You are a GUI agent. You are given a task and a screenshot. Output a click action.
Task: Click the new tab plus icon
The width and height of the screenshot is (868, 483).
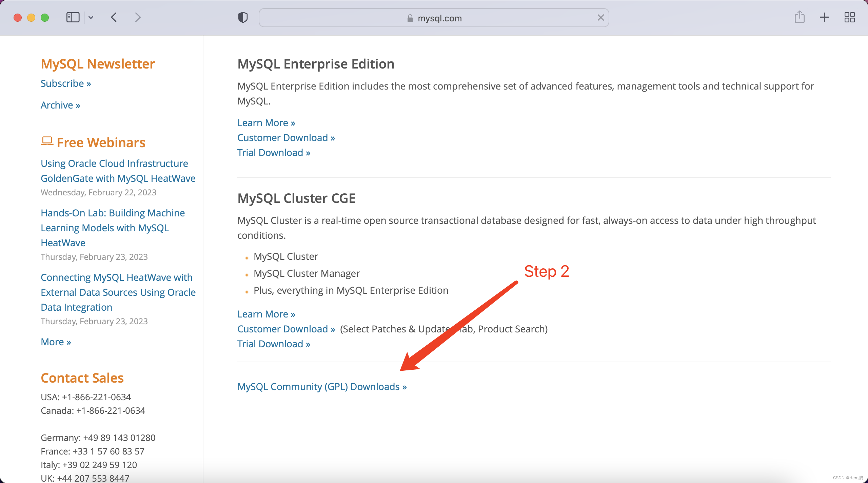pyautogui.click(x=825, y=17)
